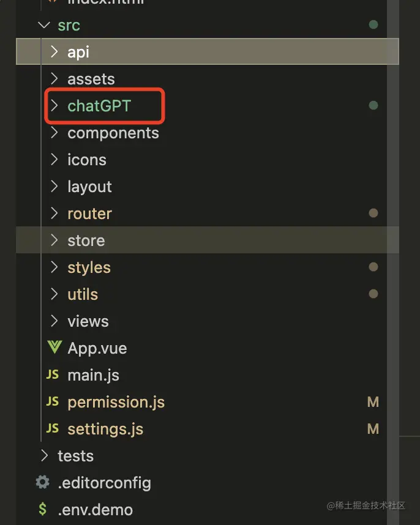Click the Vue logo icon beside App.vue

click(x=54, y=348)
